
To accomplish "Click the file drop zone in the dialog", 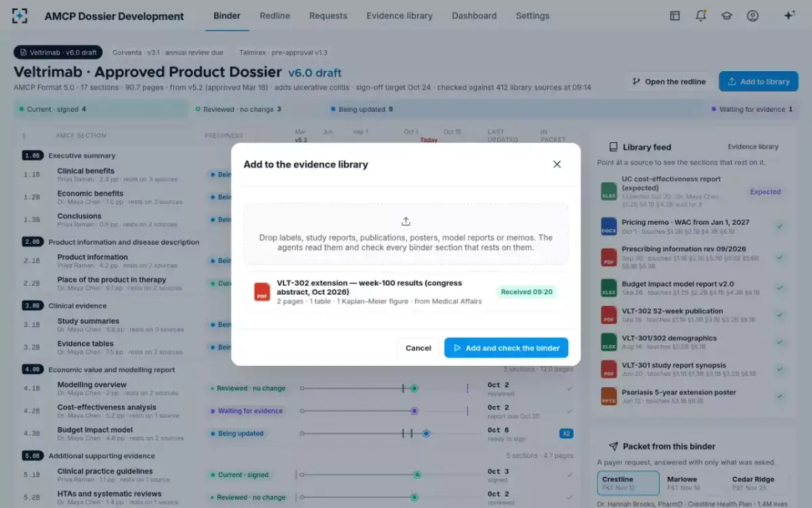I will pyautogui.click(x=406, y=234).
